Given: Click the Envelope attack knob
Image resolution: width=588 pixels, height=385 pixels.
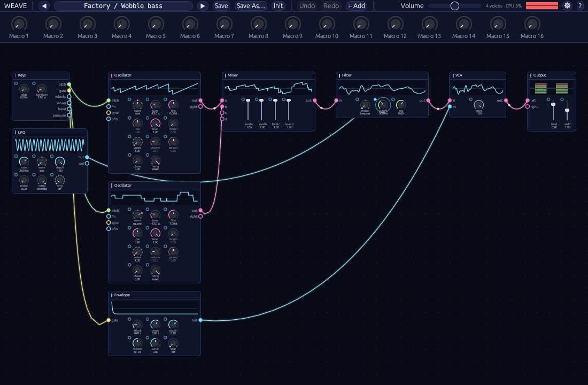Looking at the screenshot, I should coord(137,325).
